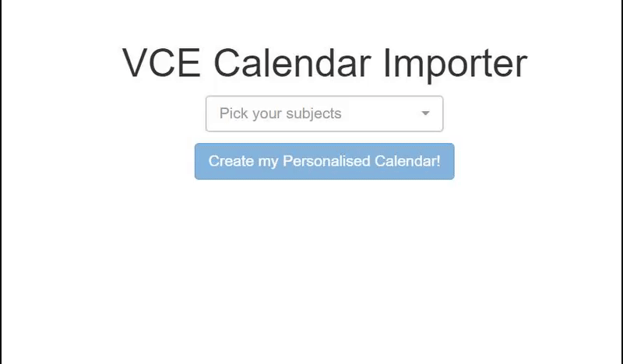Click the word 'VCE' in the heading
The width and height of the screenshot is (623, 364).
coord(161,63)
